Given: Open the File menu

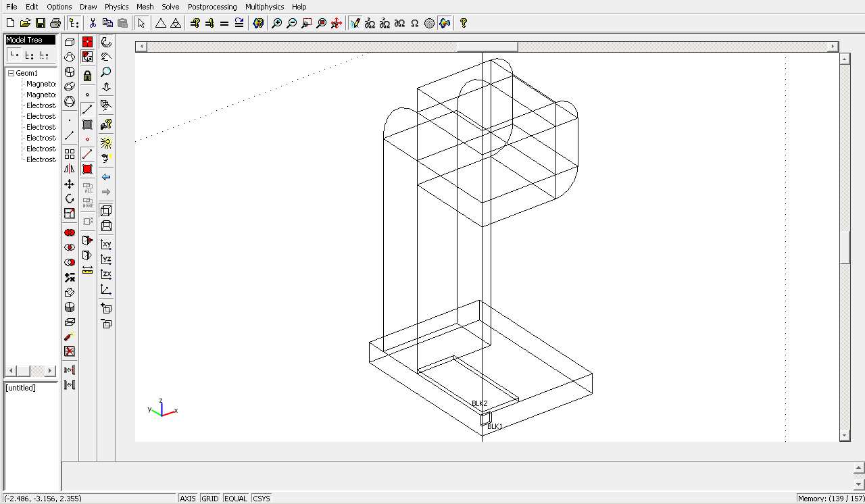Looking at the screenshot, I should 11,7.
